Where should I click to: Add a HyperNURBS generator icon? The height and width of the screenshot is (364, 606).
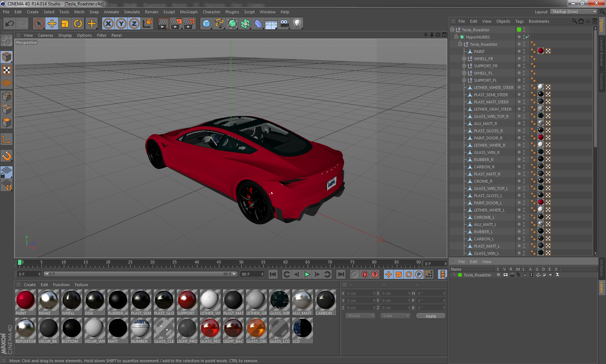tap(233, 24)
